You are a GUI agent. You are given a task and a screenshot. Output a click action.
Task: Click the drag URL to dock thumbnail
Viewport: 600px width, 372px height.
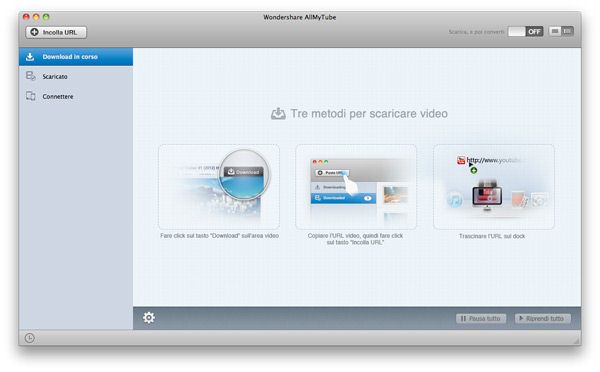click(494, 187)
